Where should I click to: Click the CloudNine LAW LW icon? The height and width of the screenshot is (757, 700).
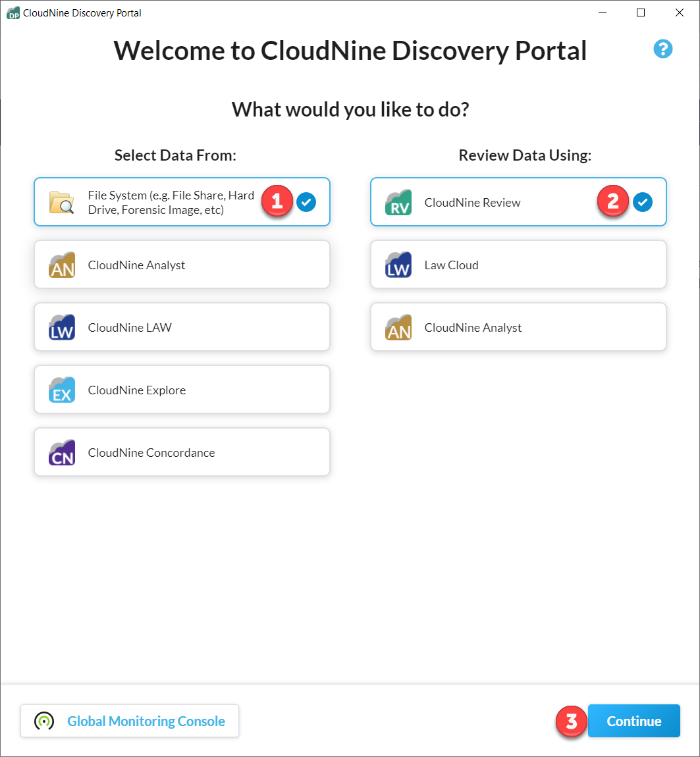pos(62,326)
